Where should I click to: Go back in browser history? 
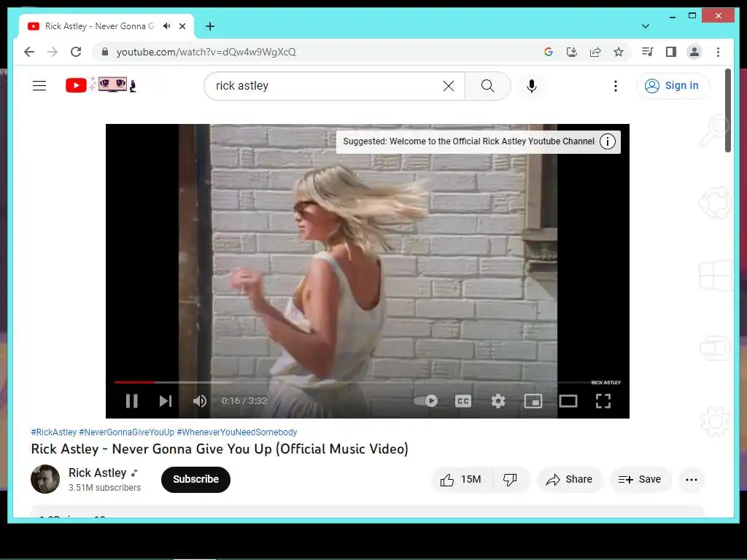pyautogui.click(x=29, y=52)
